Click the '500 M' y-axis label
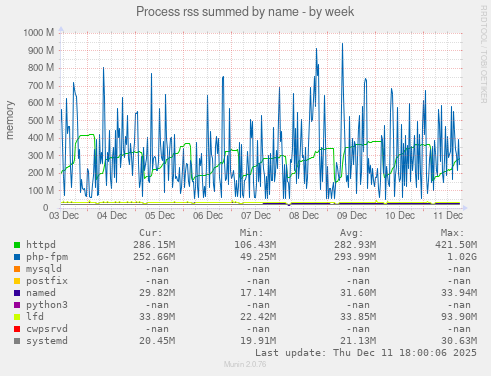The image size is (491, 376). coord(41,120)
